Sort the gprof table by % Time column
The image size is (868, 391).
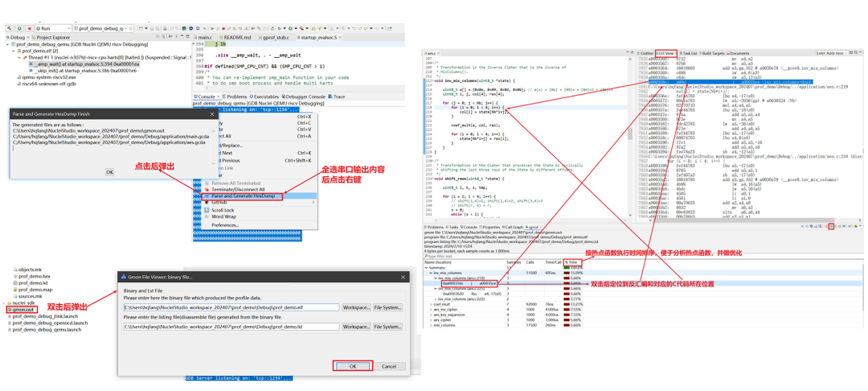tap(571, 261)
